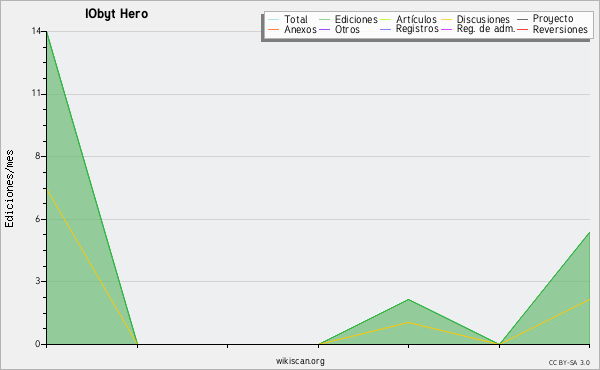Click the Ediciones/mes axis label
This screenshot has width=600, height=370.
tap(9, 189)
